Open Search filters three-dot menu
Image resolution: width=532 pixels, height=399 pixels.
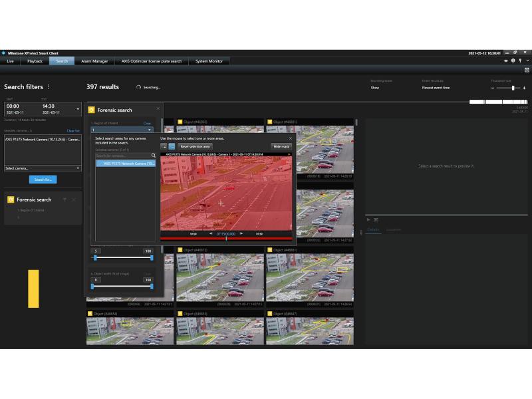pyautogui.click(x=49, y=87)
